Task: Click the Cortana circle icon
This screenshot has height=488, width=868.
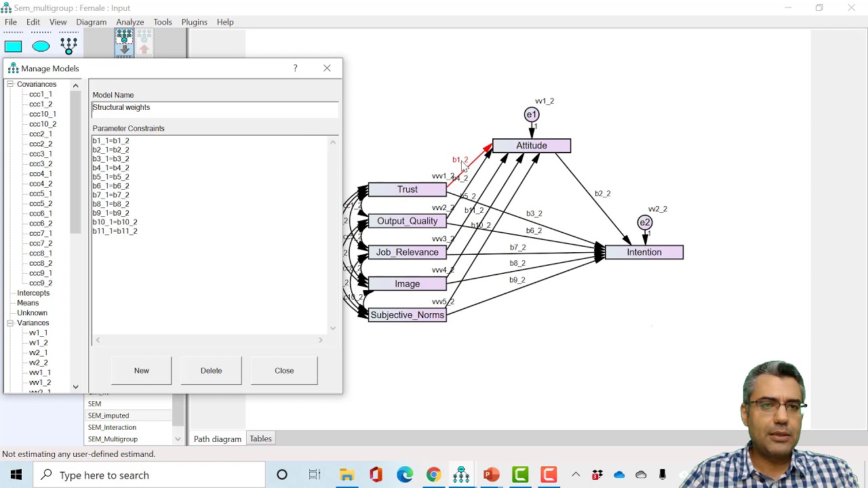Action: (282, 474)
